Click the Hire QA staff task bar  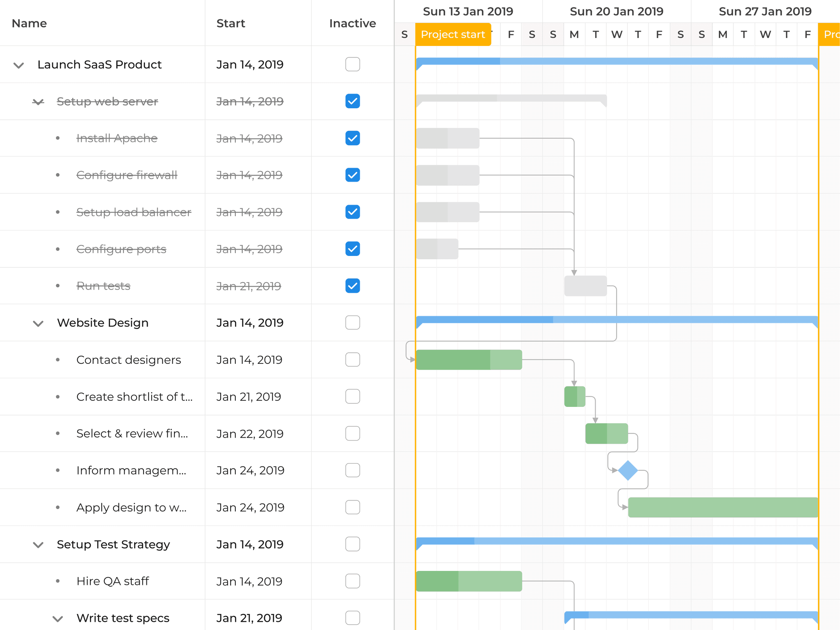pyautogui.click(x=468, y=581)
